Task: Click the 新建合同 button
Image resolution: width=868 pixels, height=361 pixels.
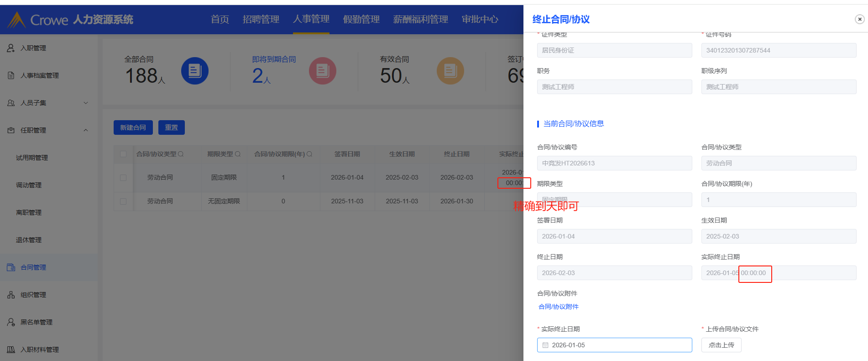Action: click(133, 127)
